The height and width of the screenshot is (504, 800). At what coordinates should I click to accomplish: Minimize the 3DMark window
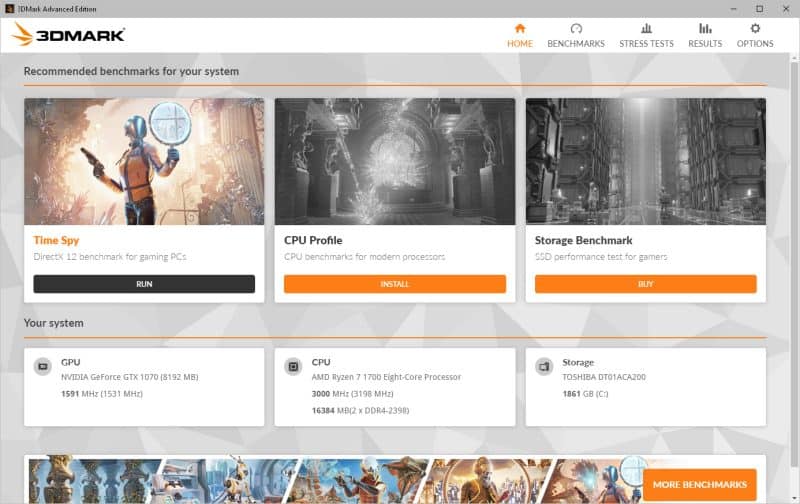(x=733, y=9)
